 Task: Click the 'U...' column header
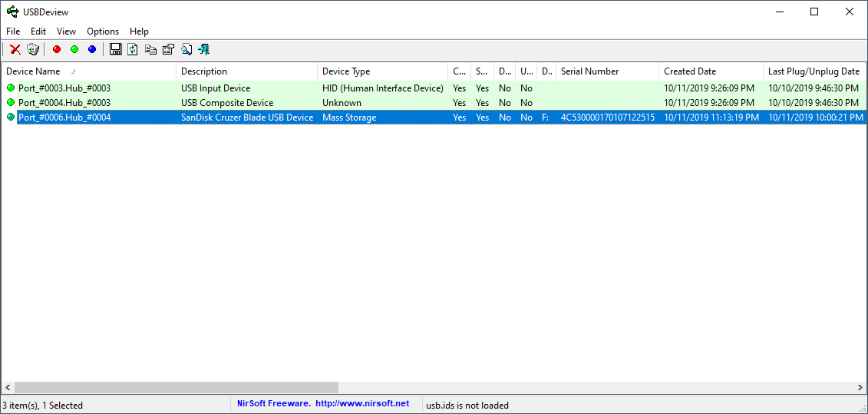(526, 71)
